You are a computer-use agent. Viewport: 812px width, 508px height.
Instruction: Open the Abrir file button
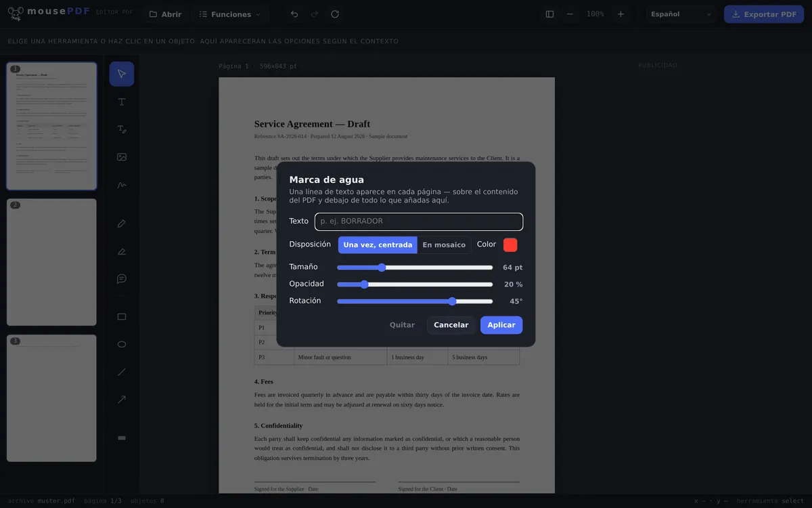click(x=165, y=14)
